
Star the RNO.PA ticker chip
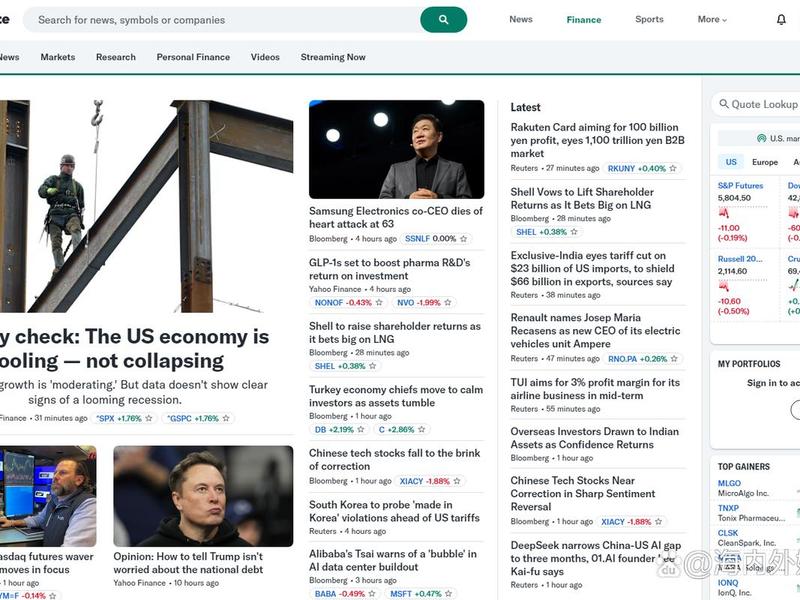click(674, 359)
